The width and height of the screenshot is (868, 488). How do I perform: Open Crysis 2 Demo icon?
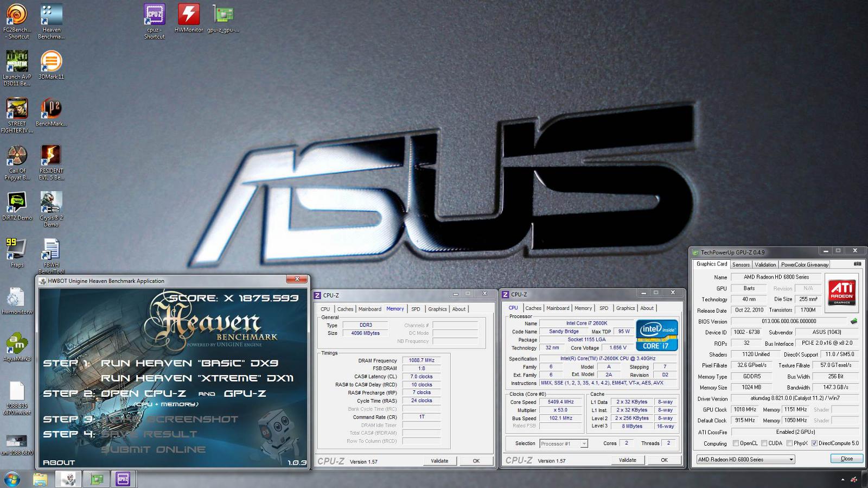51,210
